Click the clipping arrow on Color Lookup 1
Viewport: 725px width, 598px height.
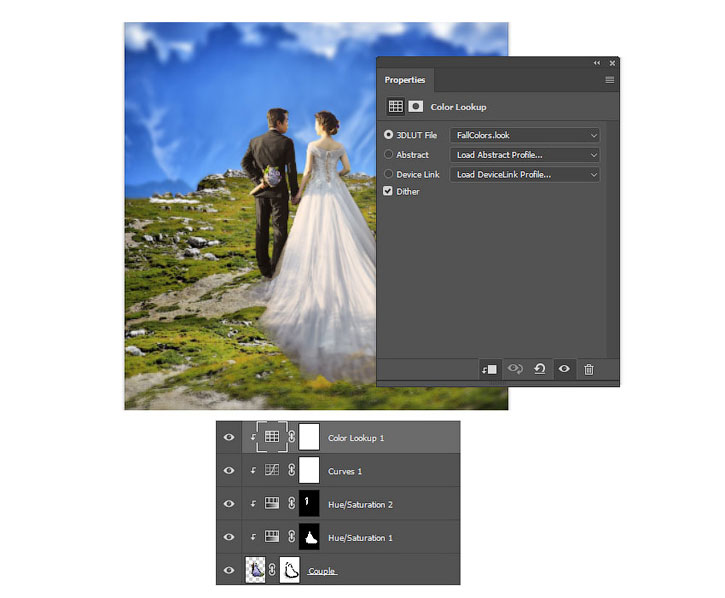[253, 437]
